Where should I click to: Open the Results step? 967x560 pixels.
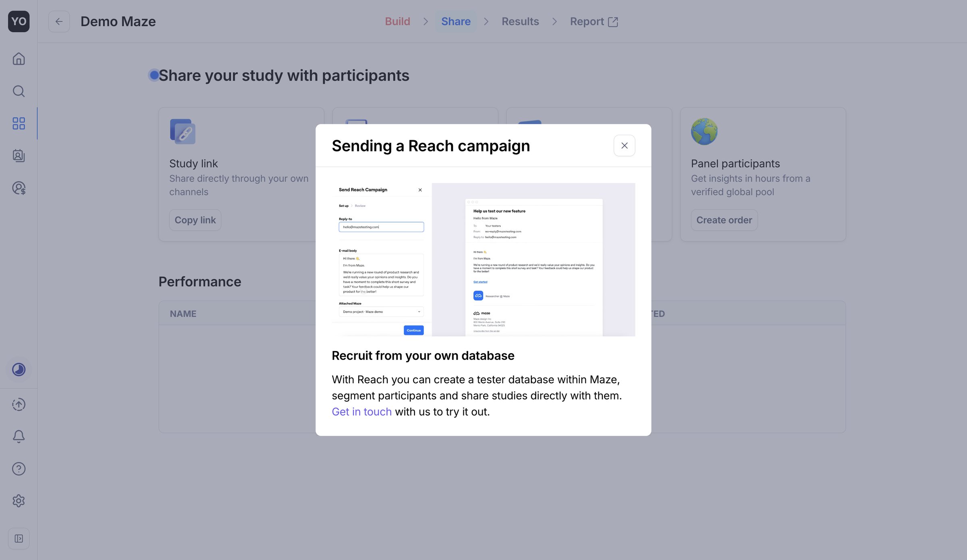[x=520, y=21]
